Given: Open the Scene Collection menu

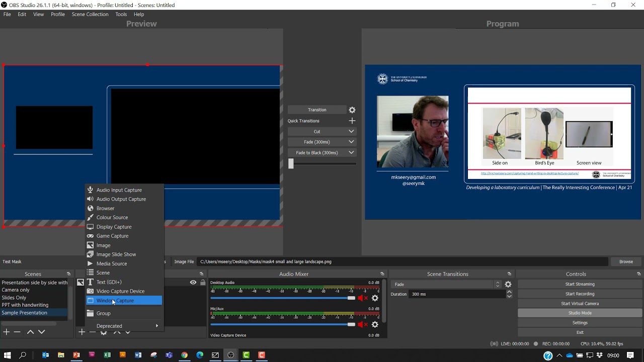Looking at the screenshot, I should click(90, 14).
